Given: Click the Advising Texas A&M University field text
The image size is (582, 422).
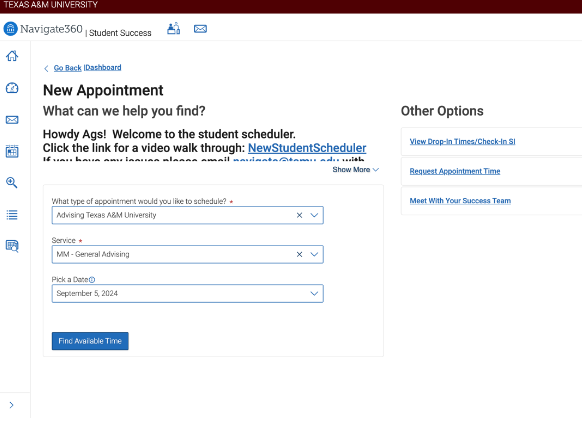Looking at the screenshot, I should tap(107, 215).
